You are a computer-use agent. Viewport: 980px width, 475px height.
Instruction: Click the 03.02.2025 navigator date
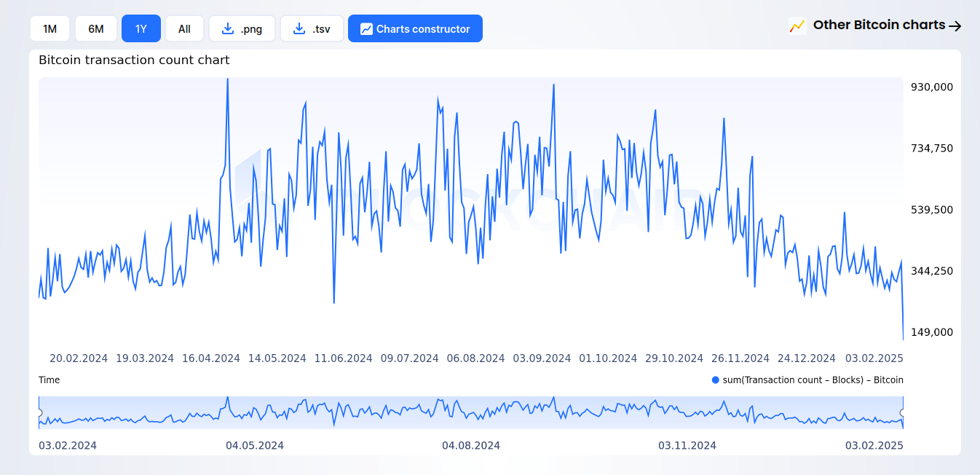(874, 446)
